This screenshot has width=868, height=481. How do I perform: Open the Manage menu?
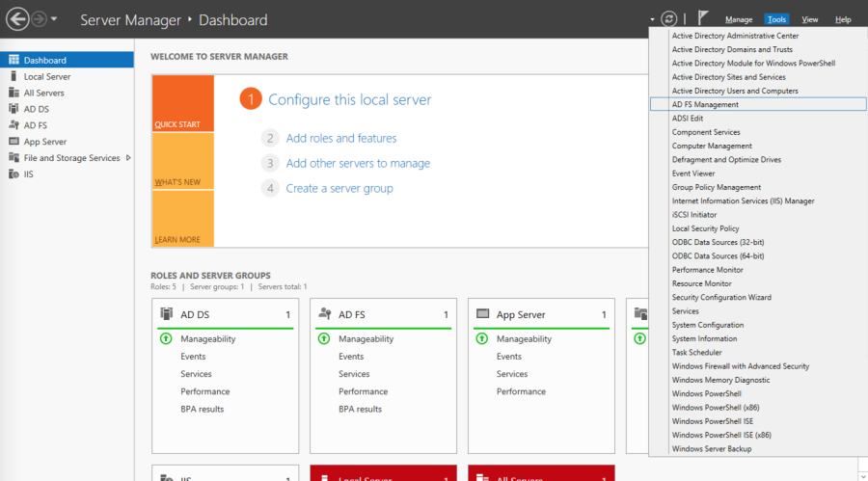pos(738,19)
